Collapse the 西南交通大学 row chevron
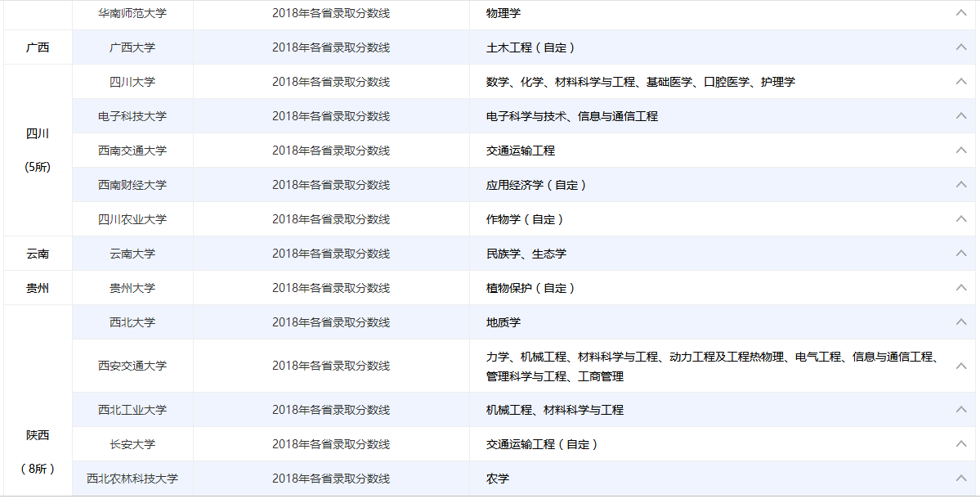 961,150
